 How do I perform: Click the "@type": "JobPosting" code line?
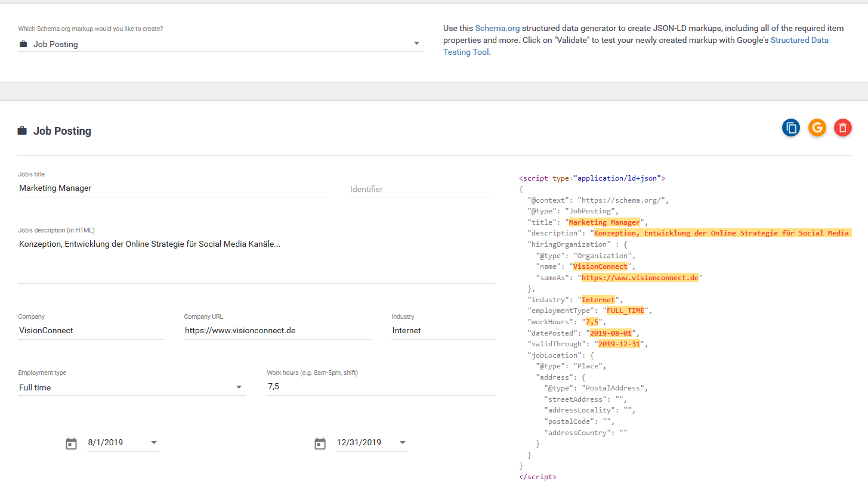click(573, 211)
